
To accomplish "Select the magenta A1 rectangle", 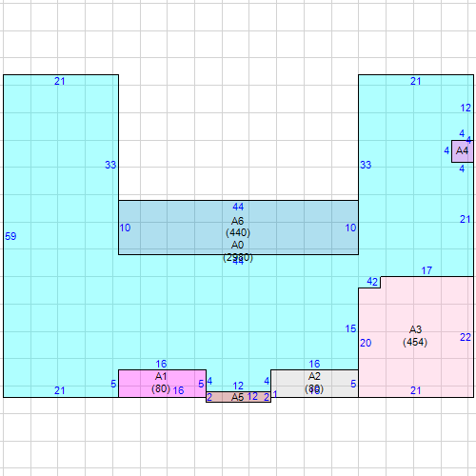I will [163, 384].
